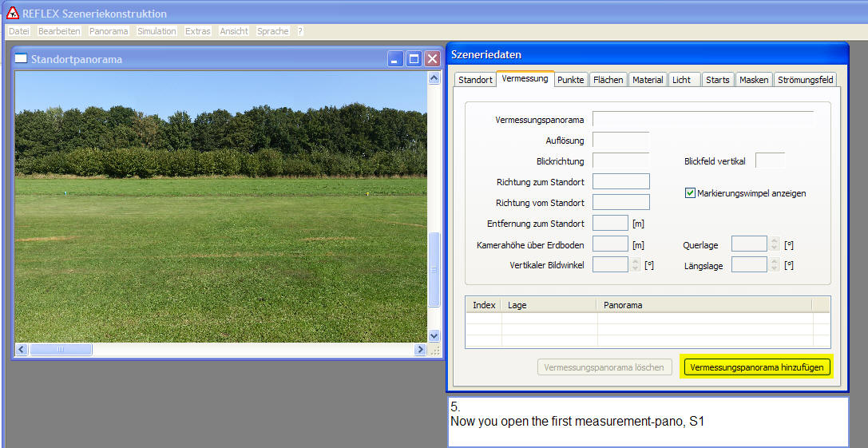Switch to the Punkte tab
This screenshot has height=448, width=868.
pyautogui.click(x=571, y=80)
